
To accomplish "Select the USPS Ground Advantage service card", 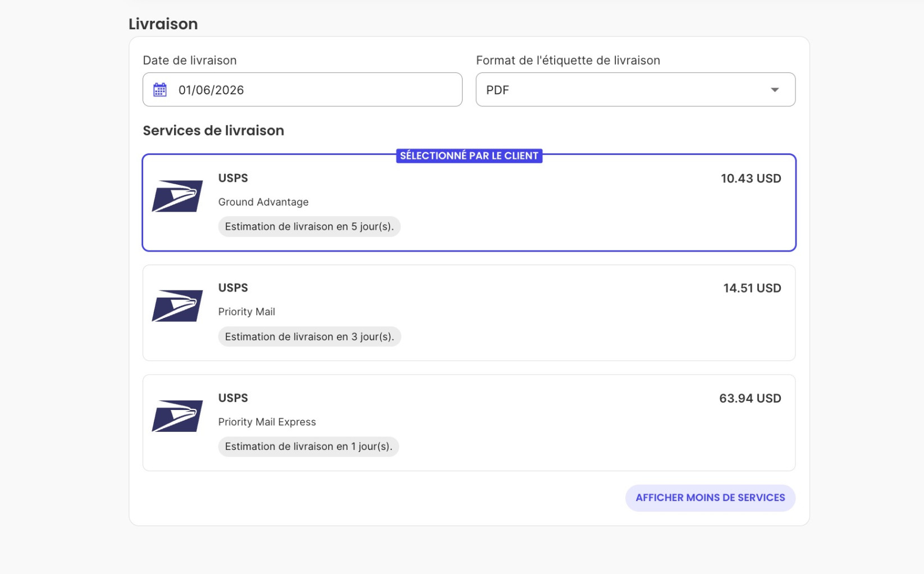I will pyautogui.click(x=469, y=203).
